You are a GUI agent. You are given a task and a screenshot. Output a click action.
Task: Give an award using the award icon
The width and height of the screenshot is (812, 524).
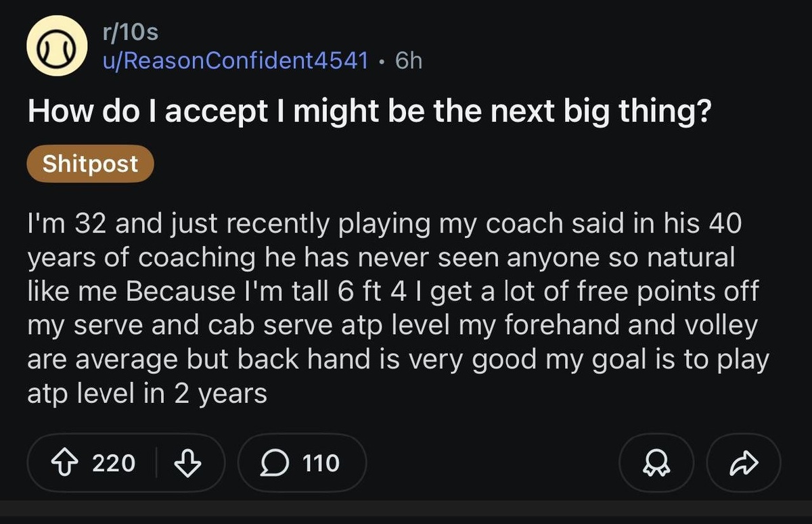tap(656, 463)
